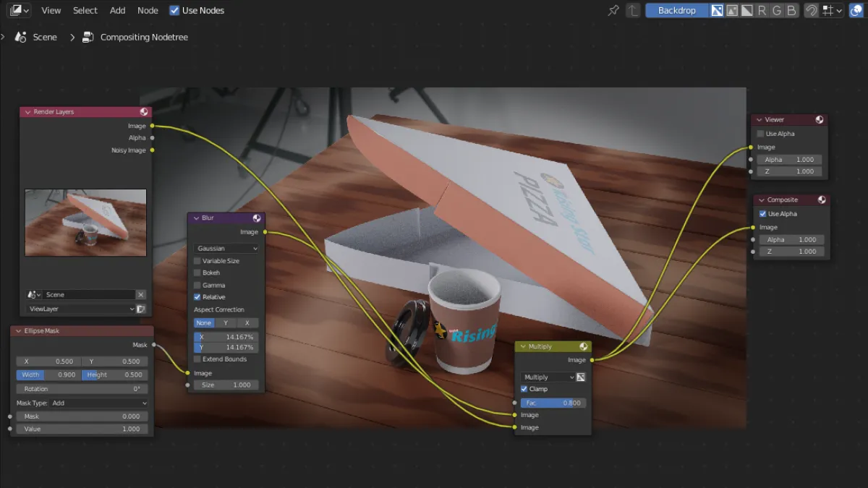Open the snap node element dropdown
This screenshot has height=488, width=868.
(832, 10)
